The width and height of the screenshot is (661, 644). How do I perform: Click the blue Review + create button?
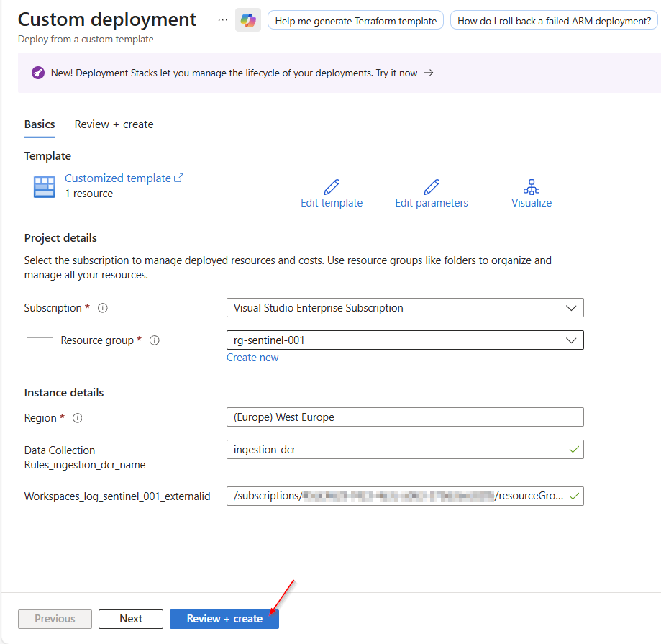point(224,619)
